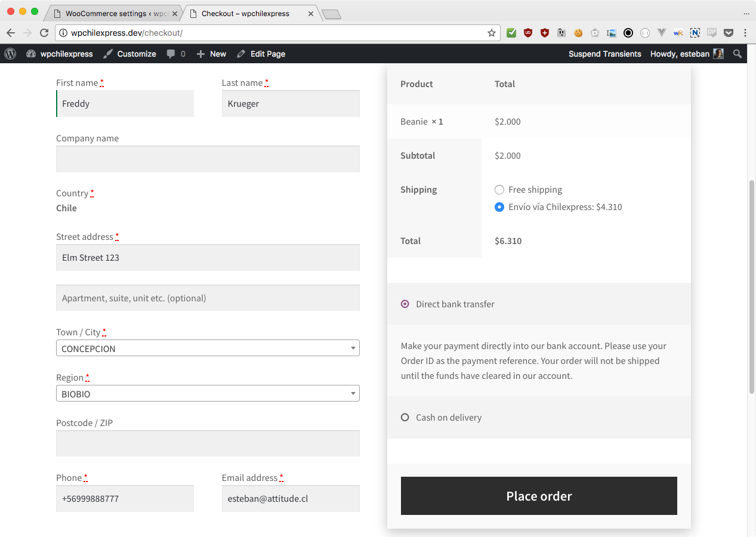756x537 pixels.
Task: Open wpchilexpress site menu in admin bar
Action: (x=60, y=54)
